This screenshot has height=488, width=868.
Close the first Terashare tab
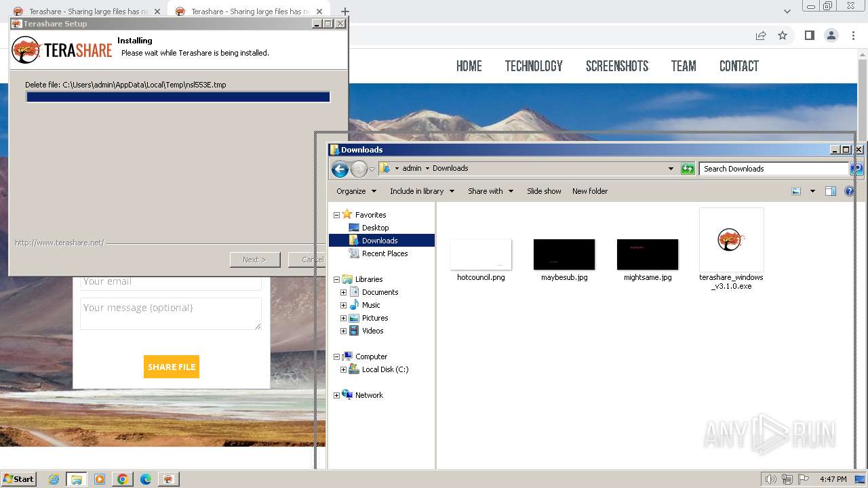(157, 12)
